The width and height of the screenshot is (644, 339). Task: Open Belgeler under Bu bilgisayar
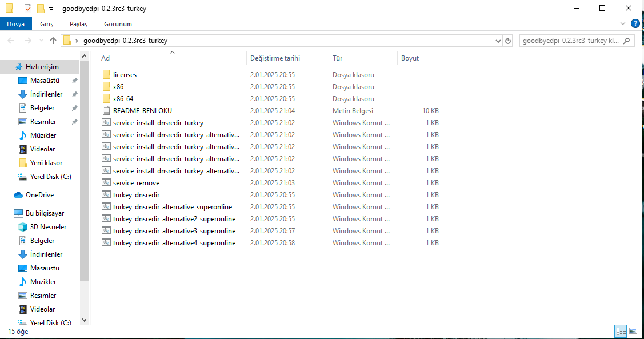pyautogui.click(x=42, y=240)
